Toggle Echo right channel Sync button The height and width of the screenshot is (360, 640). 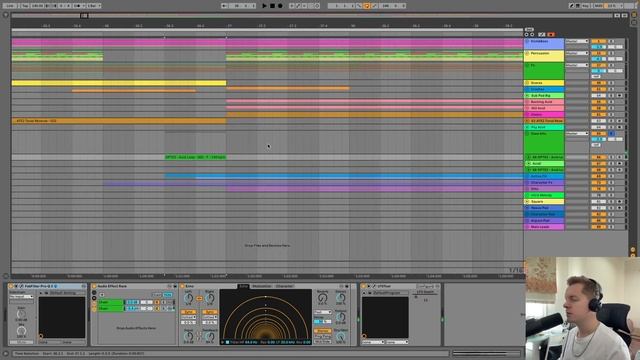210,312
